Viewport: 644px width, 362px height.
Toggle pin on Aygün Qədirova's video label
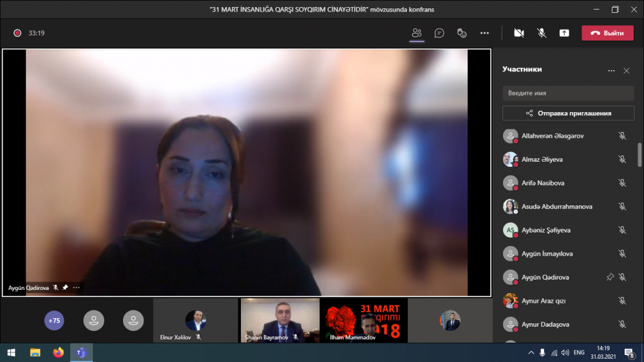(x=65, y=288)
